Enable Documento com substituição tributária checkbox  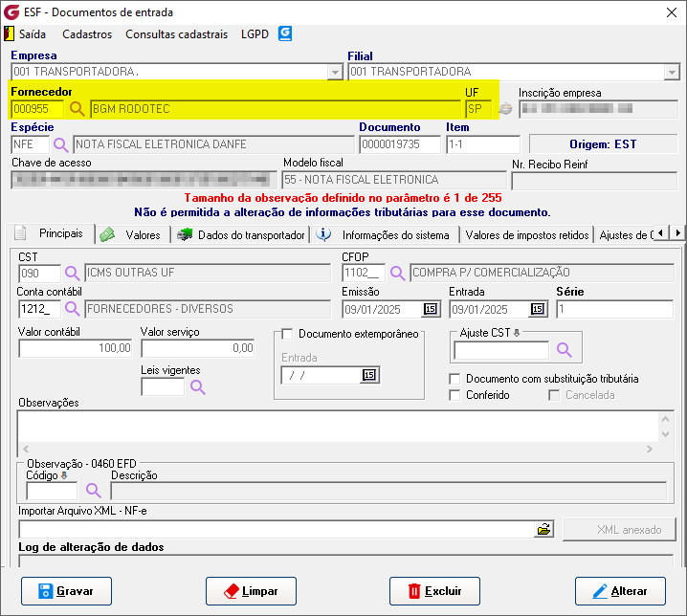click(x=454, y=379)
